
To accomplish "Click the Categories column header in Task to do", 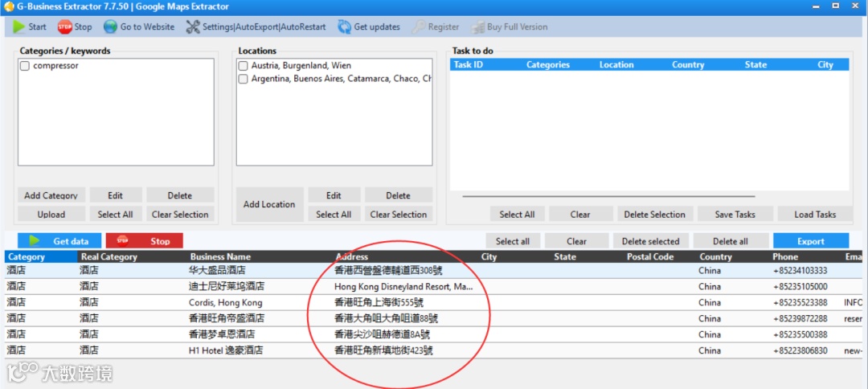I will [548, 65].
